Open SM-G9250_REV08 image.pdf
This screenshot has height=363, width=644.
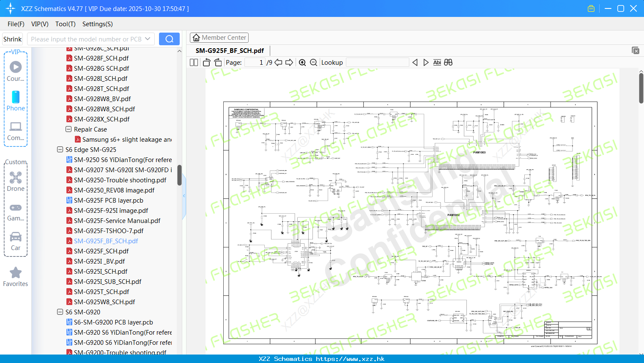click(x=114, y=190)
